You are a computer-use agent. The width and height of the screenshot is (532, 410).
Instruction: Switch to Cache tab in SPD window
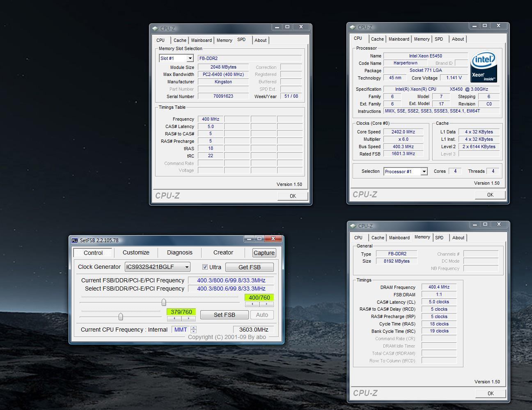[x=180, y=40]
